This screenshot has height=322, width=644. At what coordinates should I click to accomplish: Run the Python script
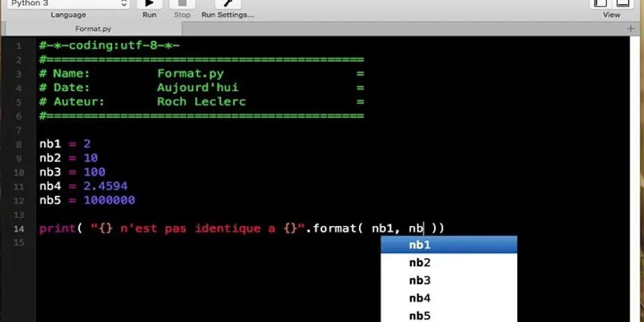(150, 4)
